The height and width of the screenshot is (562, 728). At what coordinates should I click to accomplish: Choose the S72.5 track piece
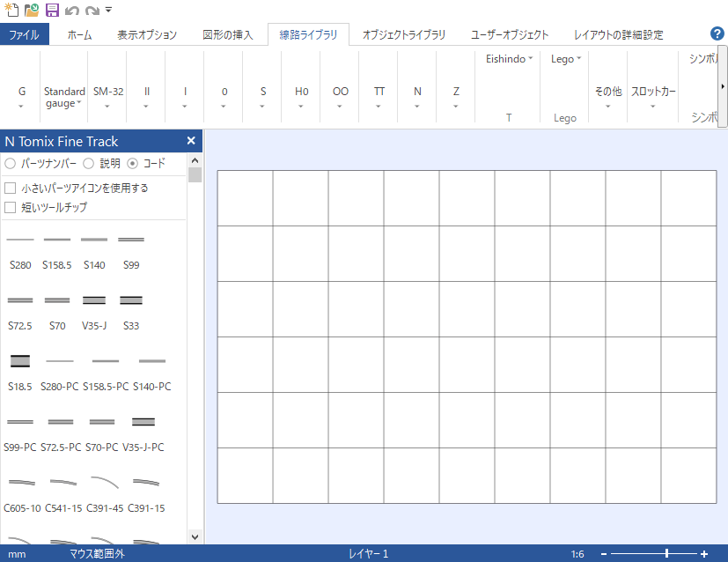20,312
